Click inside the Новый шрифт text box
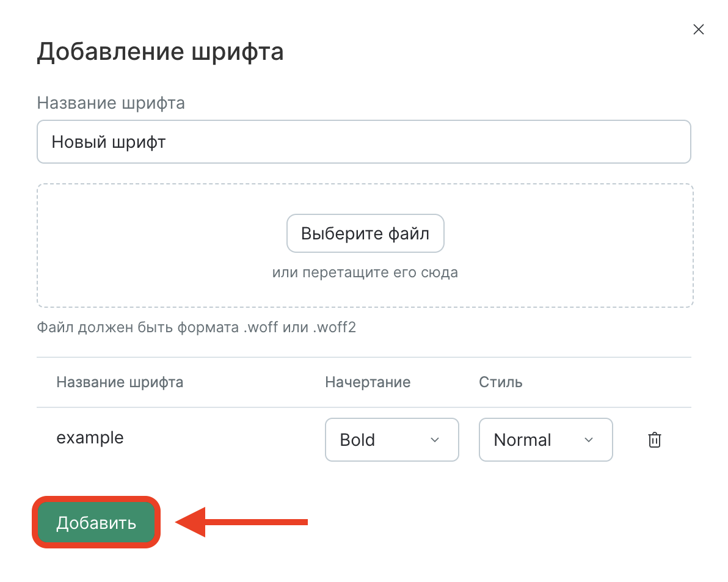Screen dimensions: 728x582 pos(364,141)
